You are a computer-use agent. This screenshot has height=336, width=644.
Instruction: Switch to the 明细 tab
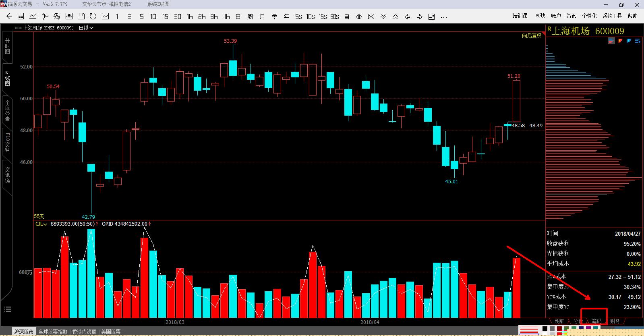559,321
